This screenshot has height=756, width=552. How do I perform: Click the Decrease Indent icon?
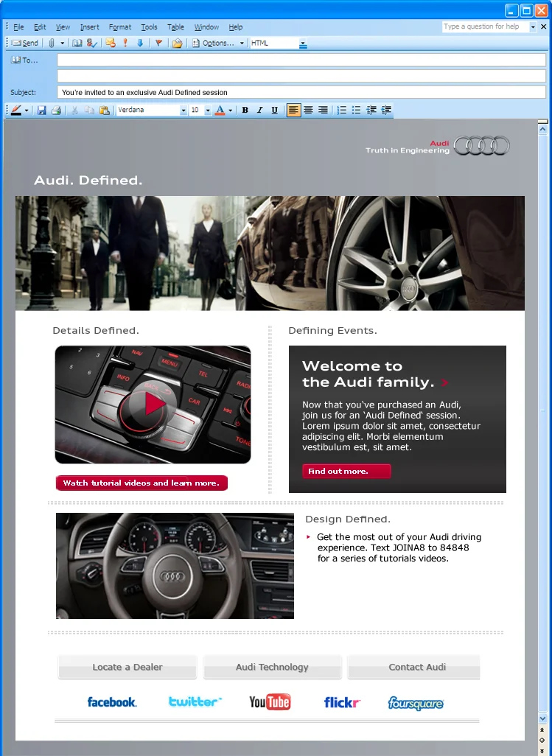[371, 110]
